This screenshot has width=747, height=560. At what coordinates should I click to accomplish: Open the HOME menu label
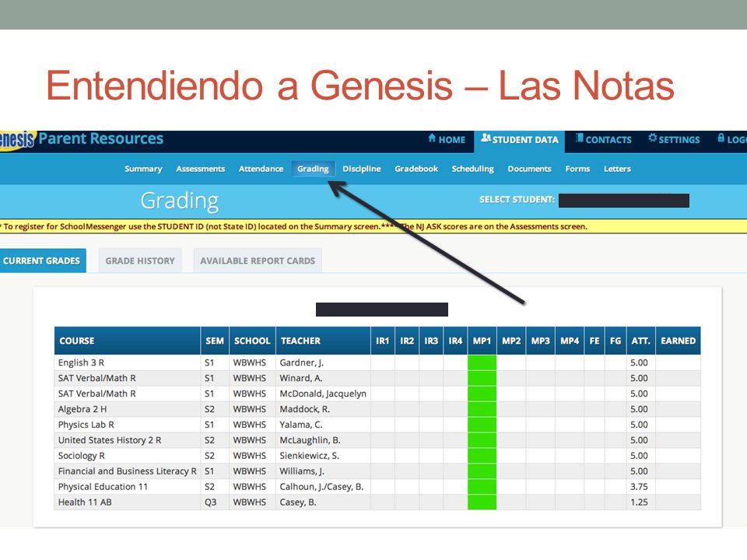pos(451,140)
